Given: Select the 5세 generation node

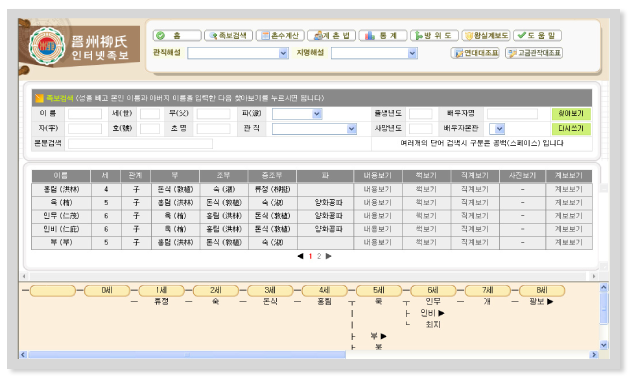Looking at the screenshot, I should (x=379, y=290).
